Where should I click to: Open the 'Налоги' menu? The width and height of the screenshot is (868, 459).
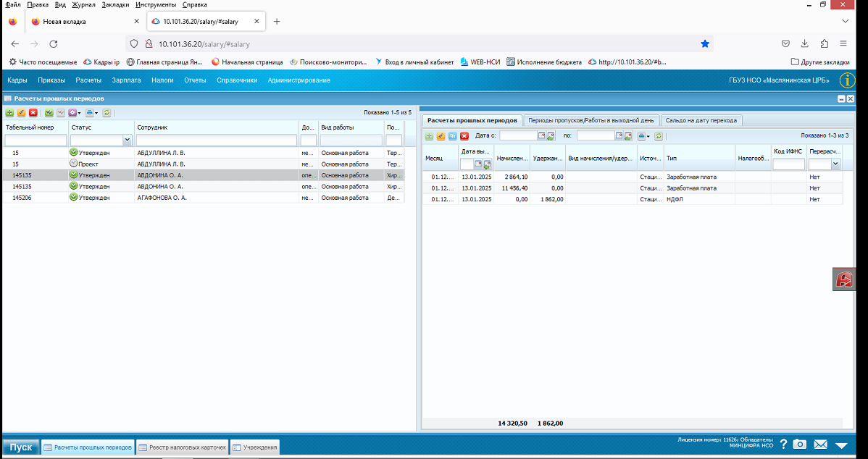pos(163,80)
